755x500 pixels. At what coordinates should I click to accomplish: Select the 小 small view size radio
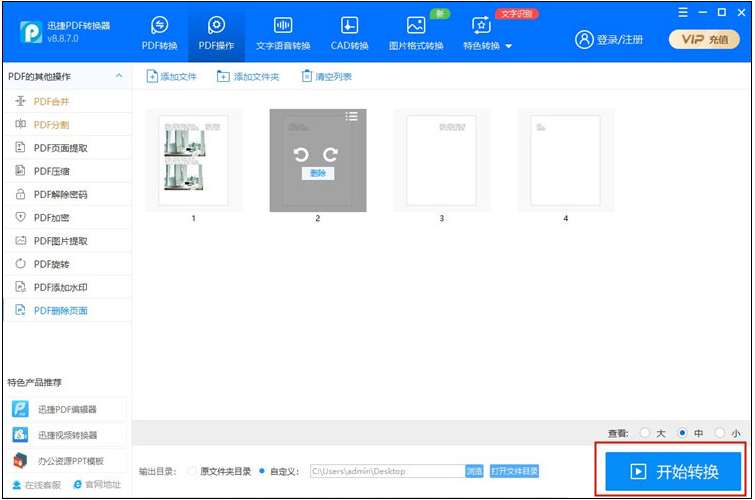tap(720, 433)
